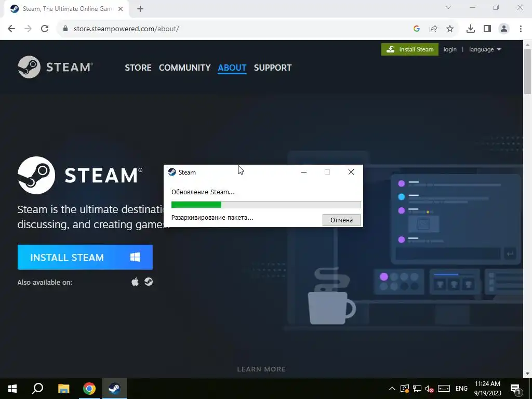Bookmark this tab with star icon
This screenshot has height=399, width=532.
pos(450,29)
